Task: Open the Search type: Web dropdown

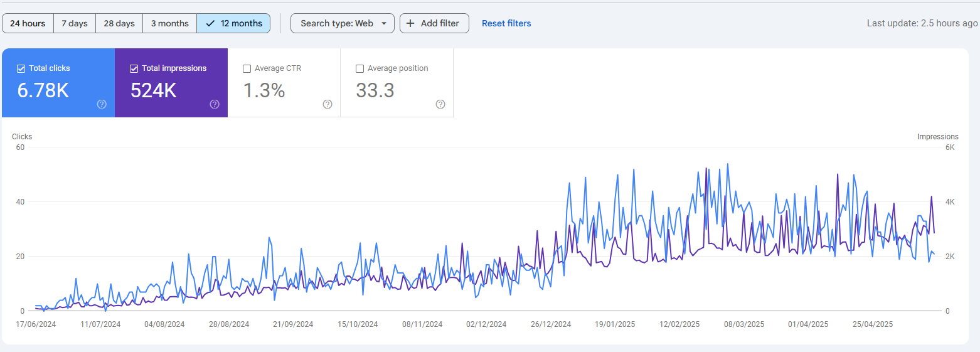Action: [337, 23]
